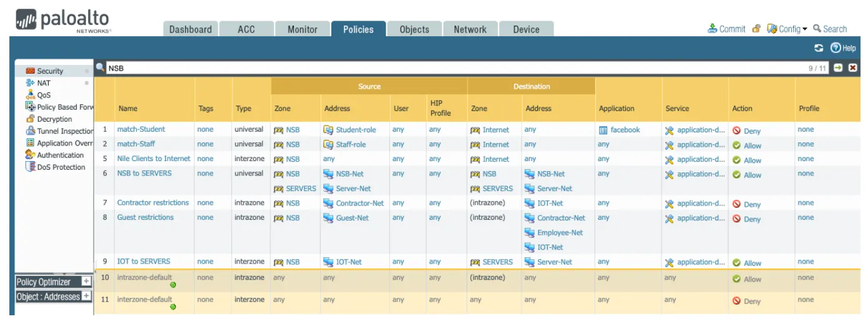Switch to the Monitor tab
The width and height of the screenshot is (868, 324).
coord(302,29)
